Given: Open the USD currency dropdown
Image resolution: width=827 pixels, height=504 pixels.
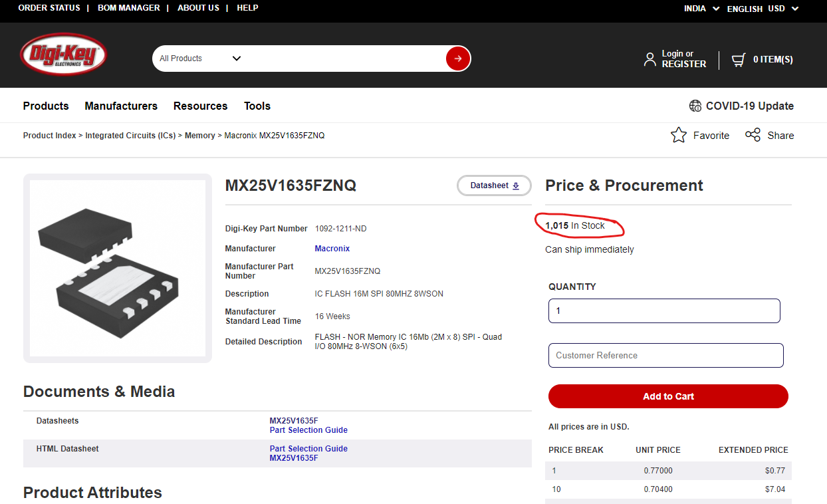Looking at the screenshot, I should pyautogui.click(x=783, y=9).
